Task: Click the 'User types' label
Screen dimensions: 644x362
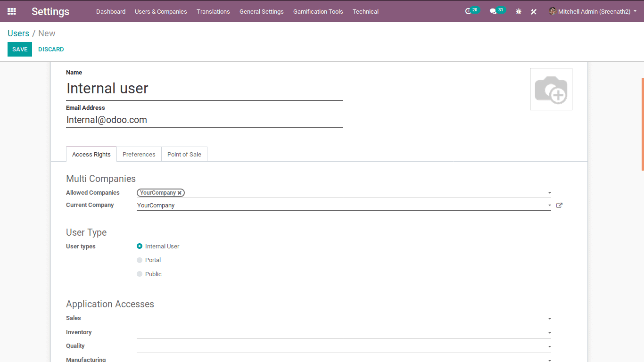Action: 81,247
